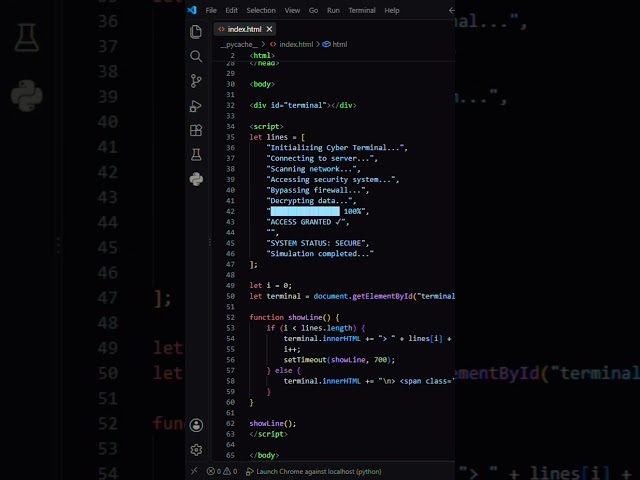
Task: Open the Go menu
Action: click(313, 11)
